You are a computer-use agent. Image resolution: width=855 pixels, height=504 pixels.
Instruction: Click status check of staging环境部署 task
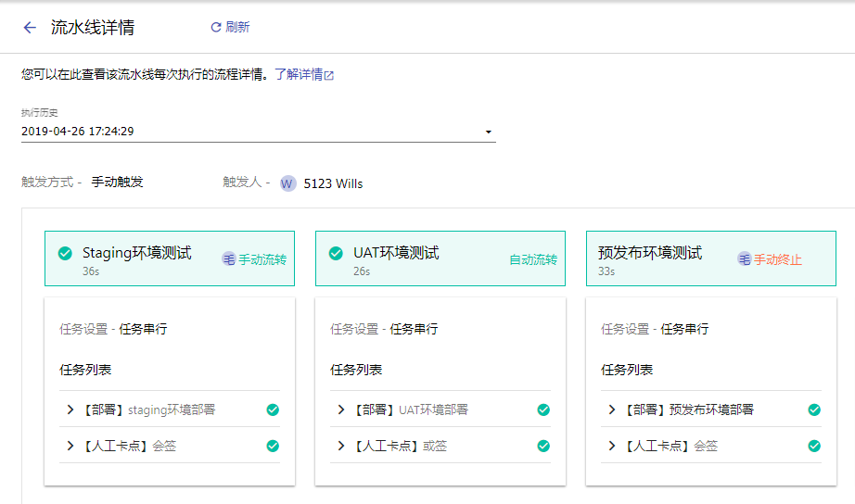pyautogui.click(x=273, y=409)
